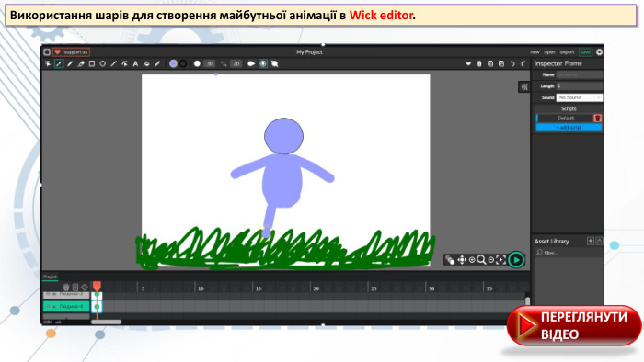Select the active Brush tool
This screenshot has height=362, width=644.
(59, 63)
